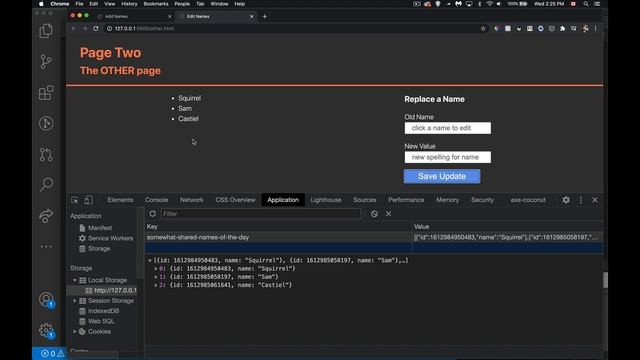The height and width of the screenshot is (360, 640).
Task: Select http://127.0.0.1 local storage origin
Action: [x=115, y=290]
